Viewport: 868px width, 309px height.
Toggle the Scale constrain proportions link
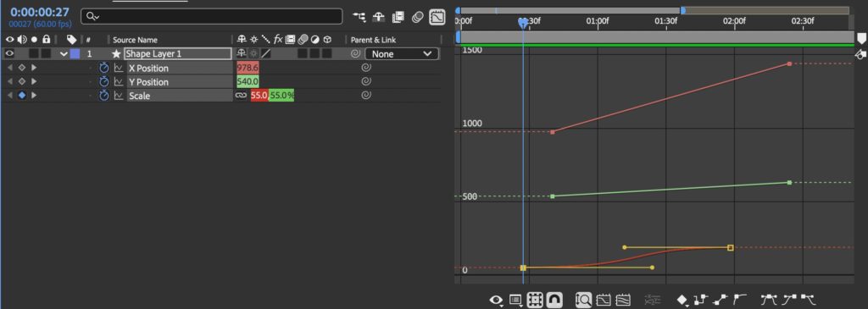[241, 95]
